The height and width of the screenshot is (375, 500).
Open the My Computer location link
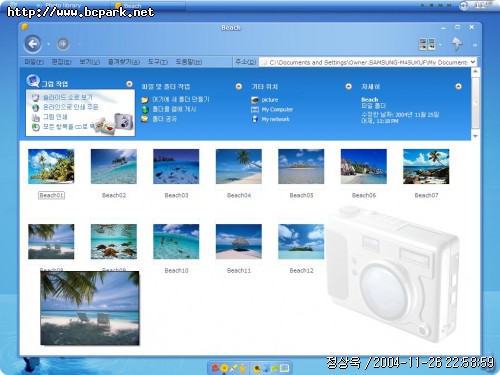click(x=277, y=109)
